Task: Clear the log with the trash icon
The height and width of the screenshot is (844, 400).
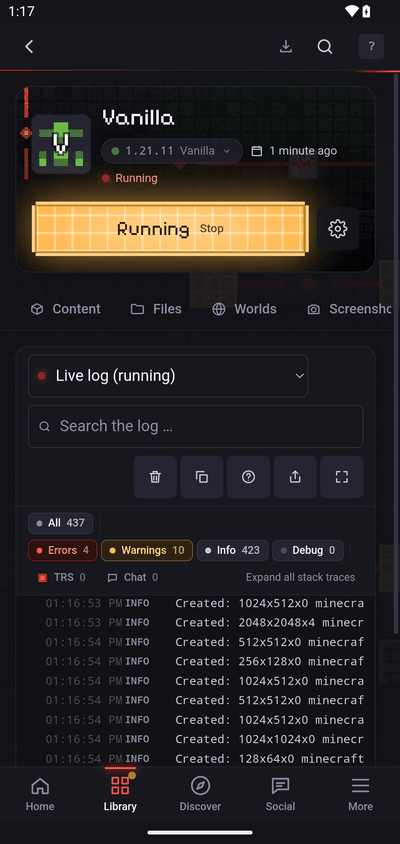Action: pos(155,477)
